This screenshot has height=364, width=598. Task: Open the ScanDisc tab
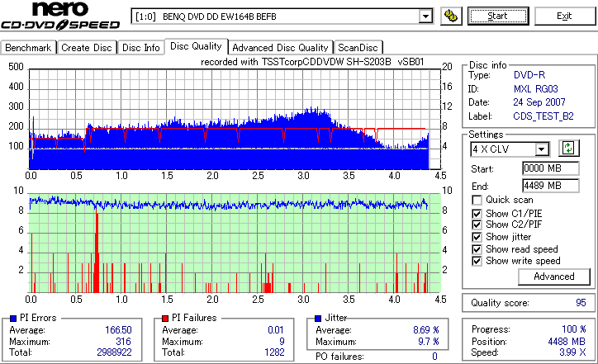coord(358,48)
